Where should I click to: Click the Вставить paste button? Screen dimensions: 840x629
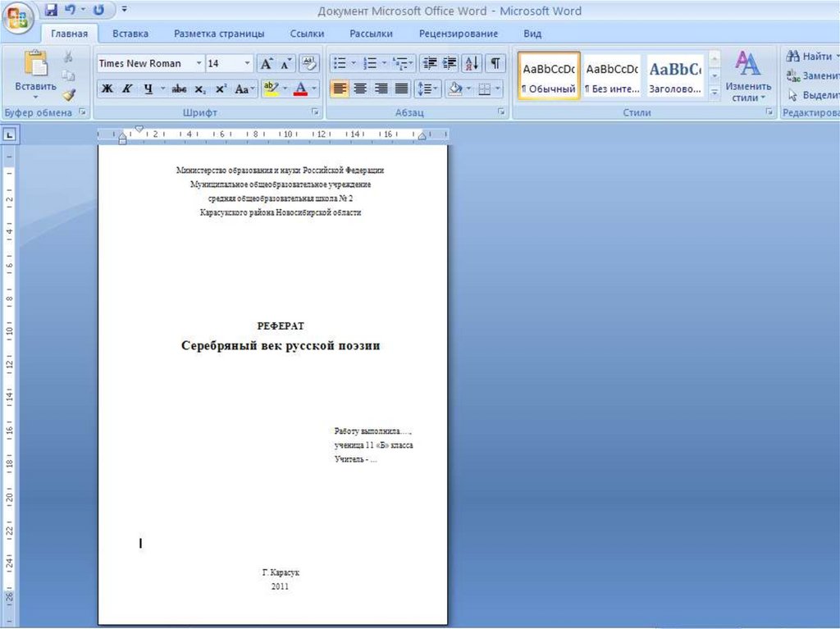[35, 72]
